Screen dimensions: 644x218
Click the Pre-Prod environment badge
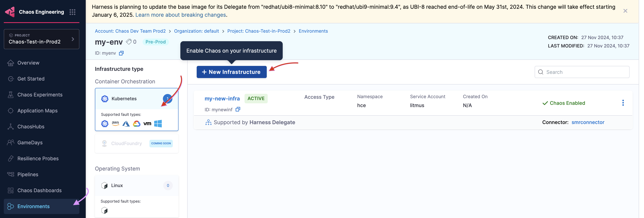pos(155,42)
